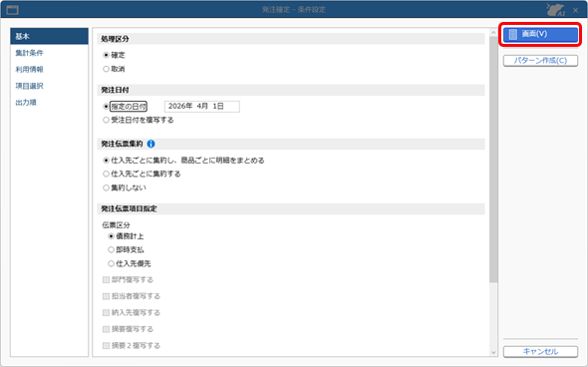Click the info icon beside 発注伝票集約
588x367 pixels.
[x=150, y=144]
